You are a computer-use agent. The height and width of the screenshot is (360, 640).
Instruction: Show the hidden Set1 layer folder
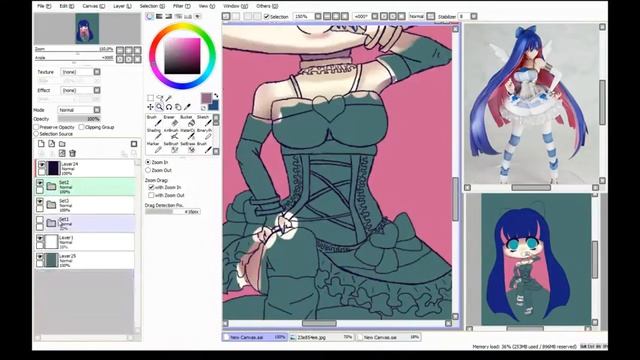40,220
